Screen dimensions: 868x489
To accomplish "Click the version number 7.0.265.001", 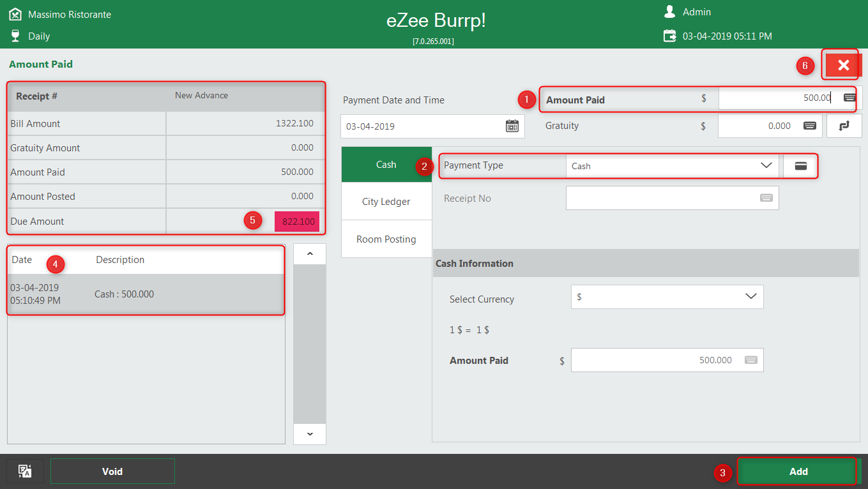I will (x=434, y=41).
